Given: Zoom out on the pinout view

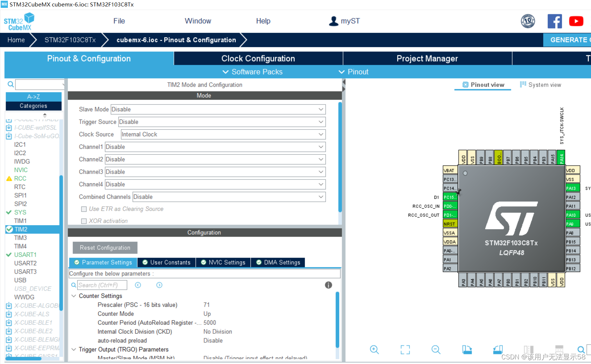Looking at the screenshot, I should tap(436, 349).
